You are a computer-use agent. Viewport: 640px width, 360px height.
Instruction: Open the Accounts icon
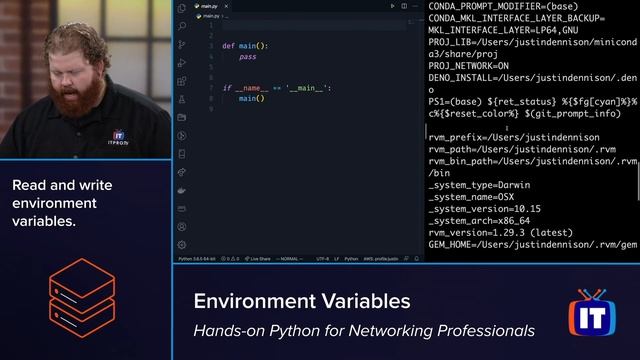[x=182, y=227]
